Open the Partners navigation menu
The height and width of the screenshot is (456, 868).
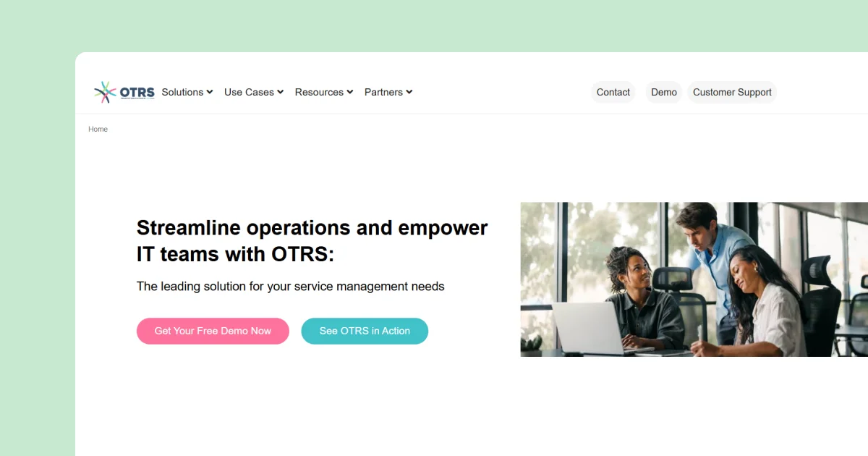(x=383, y=92)
